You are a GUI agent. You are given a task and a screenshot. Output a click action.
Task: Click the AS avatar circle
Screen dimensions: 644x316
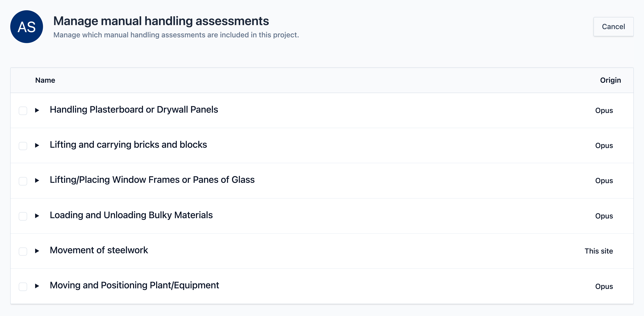click(26, 27)
